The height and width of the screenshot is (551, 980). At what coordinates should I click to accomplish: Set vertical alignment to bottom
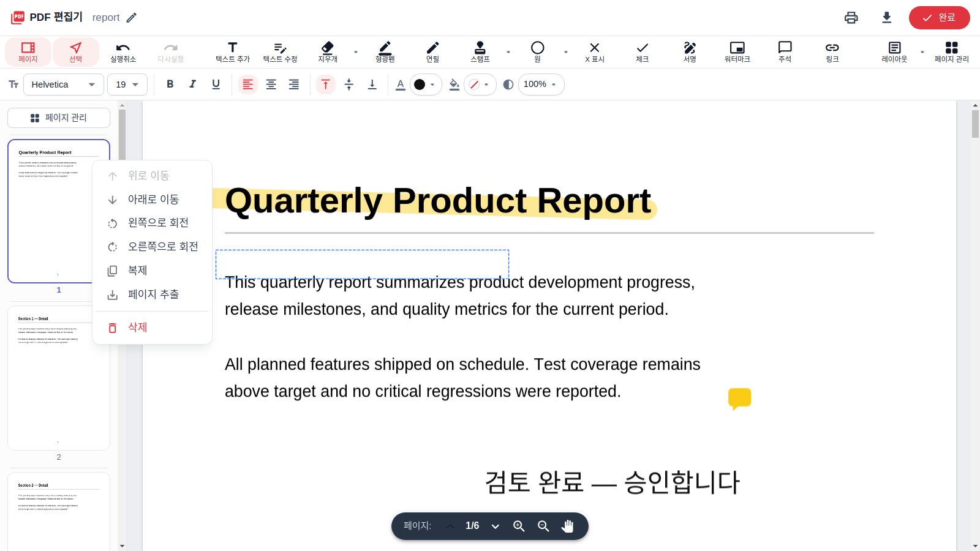pyautogui.click(x=372, y=84)
